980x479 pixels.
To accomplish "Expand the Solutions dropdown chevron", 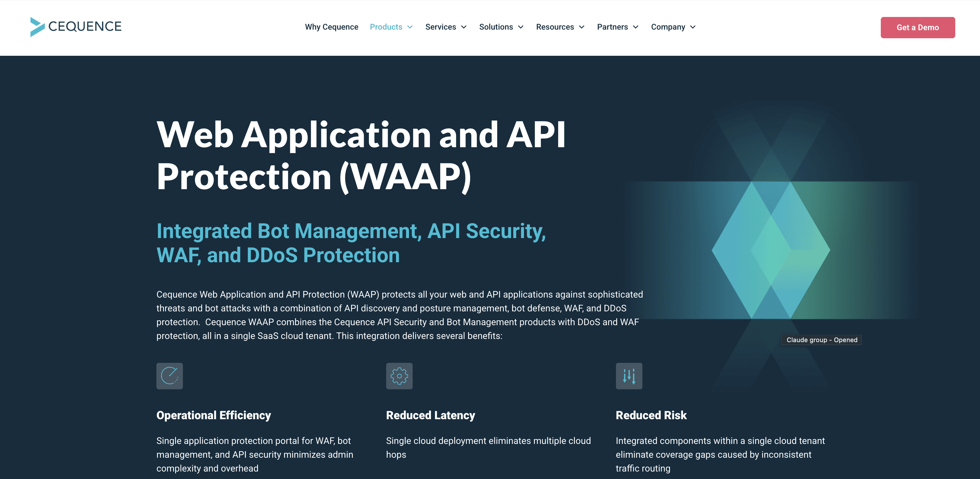I will coord(521,27).
